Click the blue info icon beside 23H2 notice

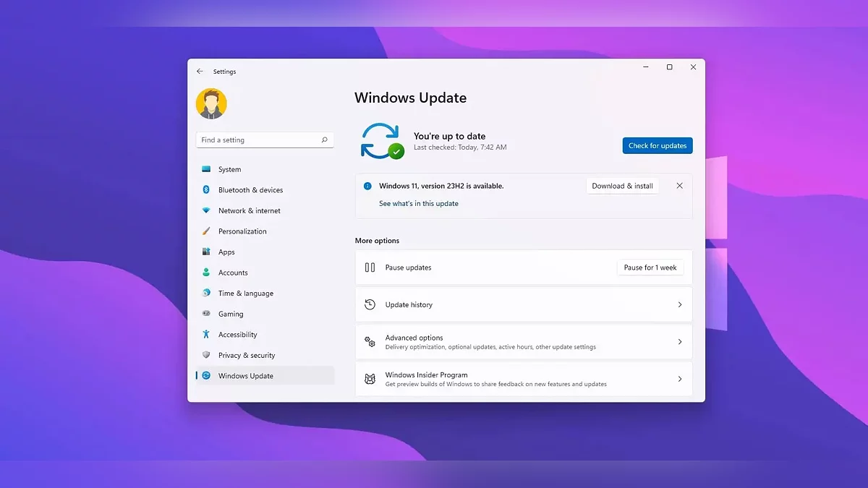coord(367,186)
